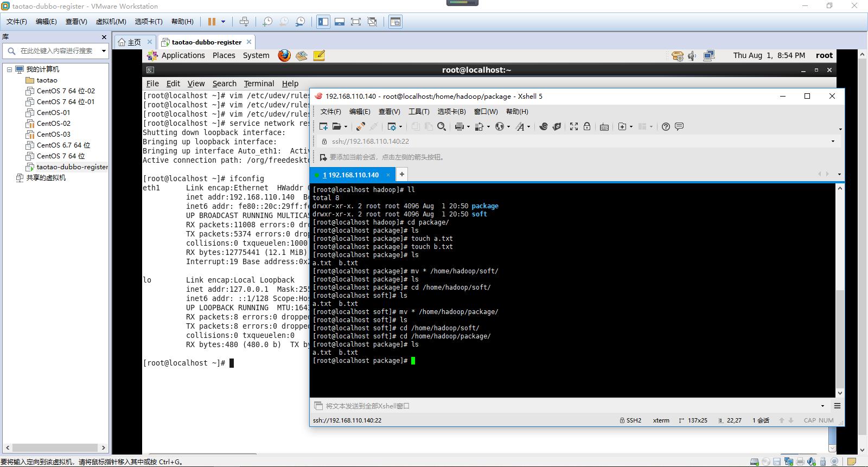This screenshot has height=467, width=868.
Task: Click the Xshell fullscreen icon
Action: [x=574, y=126]
